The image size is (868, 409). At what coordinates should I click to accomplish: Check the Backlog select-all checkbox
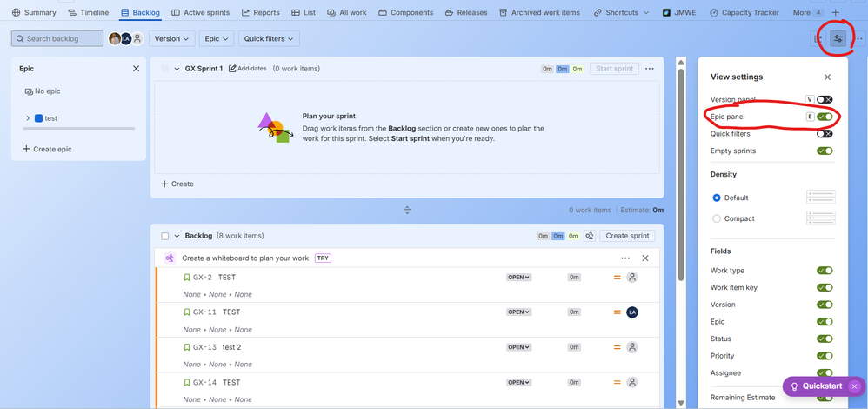point(165,236)
